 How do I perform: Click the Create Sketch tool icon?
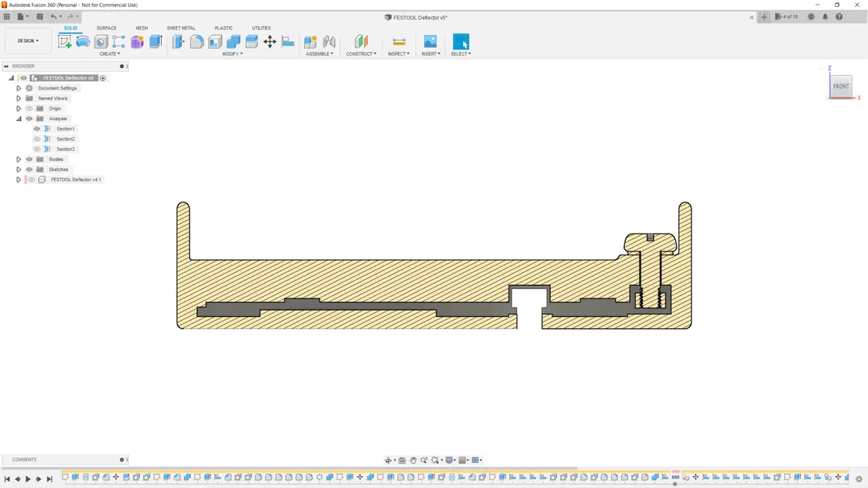click(65, 41)
